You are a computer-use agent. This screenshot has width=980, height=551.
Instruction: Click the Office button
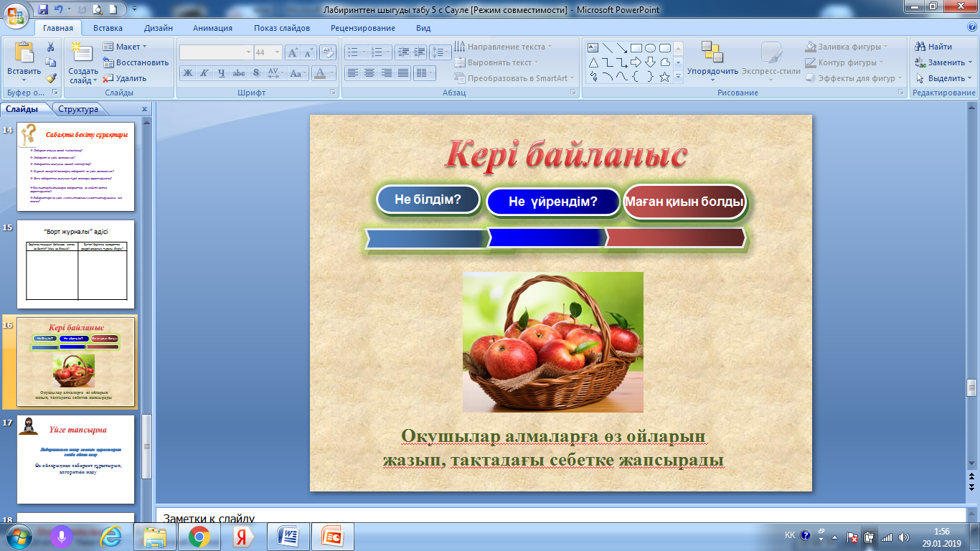(x=16, y=14)
